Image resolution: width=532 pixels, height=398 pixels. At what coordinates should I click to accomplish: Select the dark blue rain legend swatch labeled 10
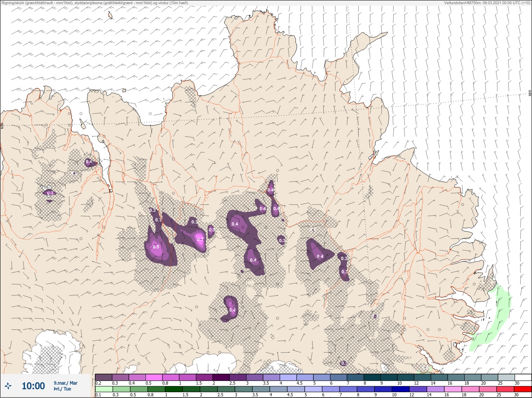click(401, 389)
